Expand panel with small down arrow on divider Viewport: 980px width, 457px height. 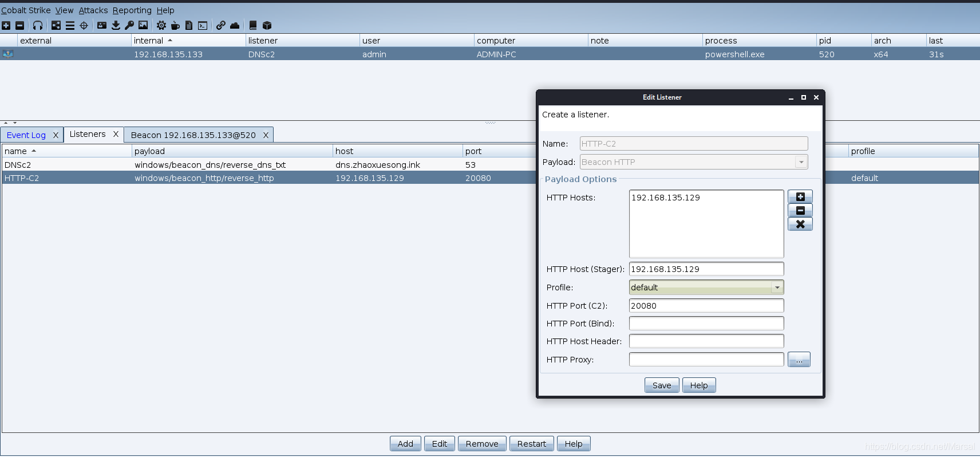coord(15,123)
